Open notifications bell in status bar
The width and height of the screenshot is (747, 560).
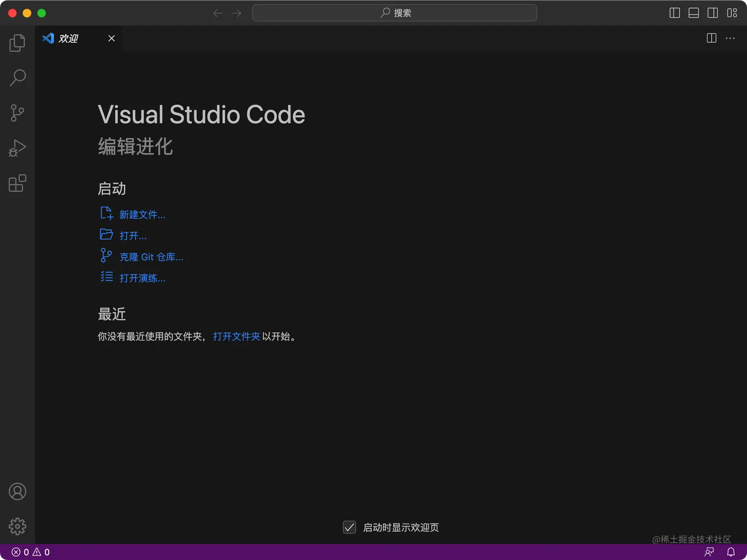click(x=731, y=552)
